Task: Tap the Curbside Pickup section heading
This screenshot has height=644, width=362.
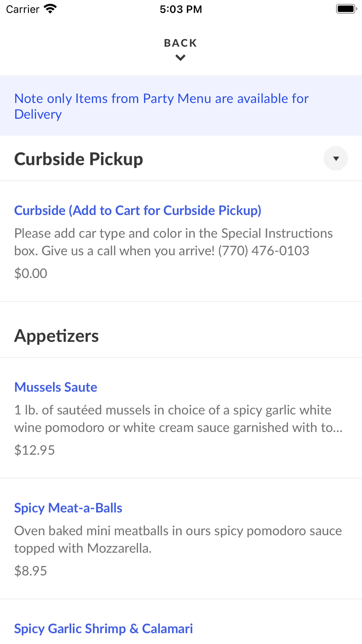Action: 79,159
